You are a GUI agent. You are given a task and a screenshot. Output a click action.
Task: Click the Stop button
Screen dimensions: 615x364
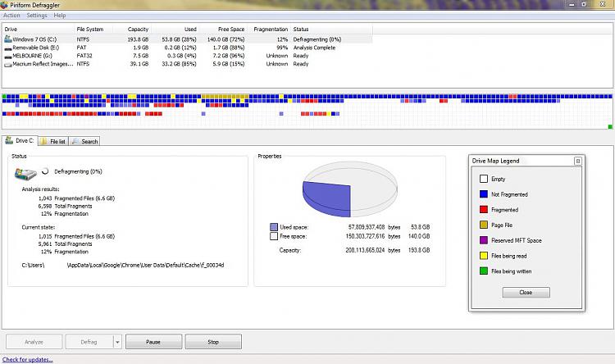point(213,342)
